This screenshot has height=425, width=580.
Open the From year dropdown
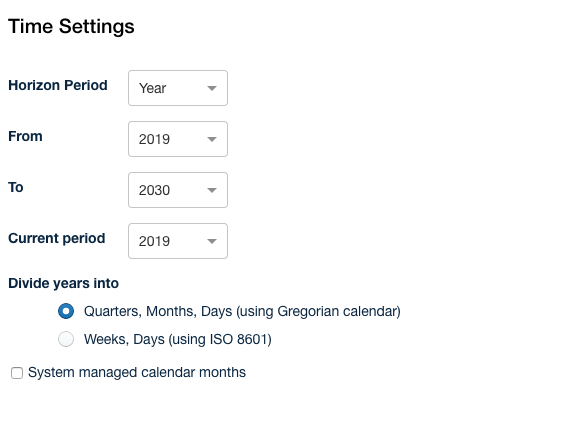tap(178, 139)
